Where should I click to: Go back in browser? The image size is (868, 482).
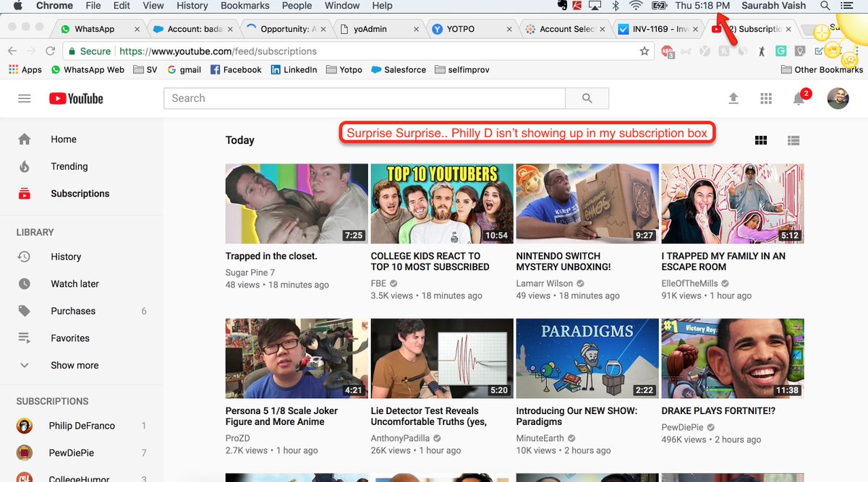[12, 51]
